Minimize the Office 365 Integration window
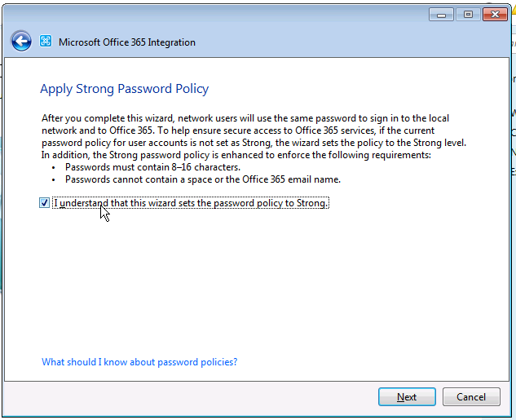516x420 pixels. (443, 15)
